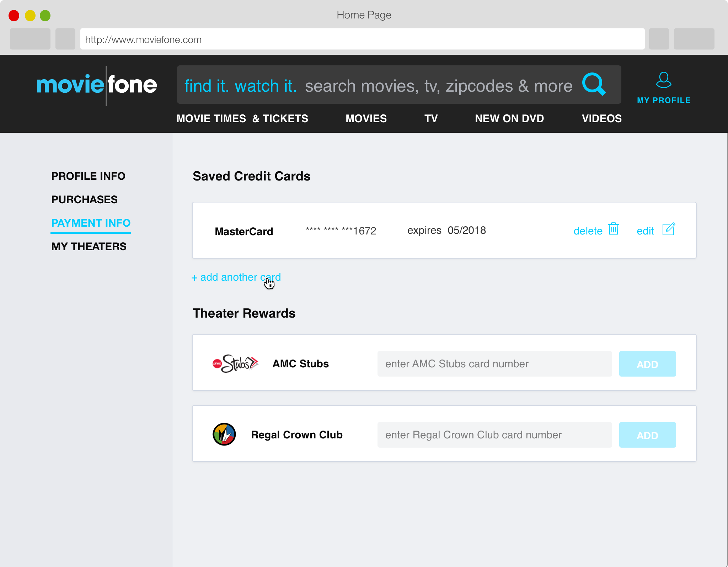Click the browser URL address bar
This screenshot has height=567, width=728.
pos(362,39)
